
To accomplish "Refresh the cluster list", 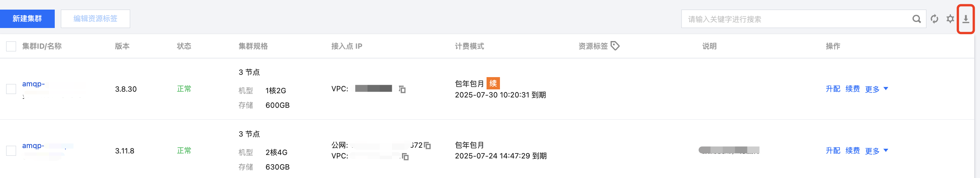I will click(934, 19).
